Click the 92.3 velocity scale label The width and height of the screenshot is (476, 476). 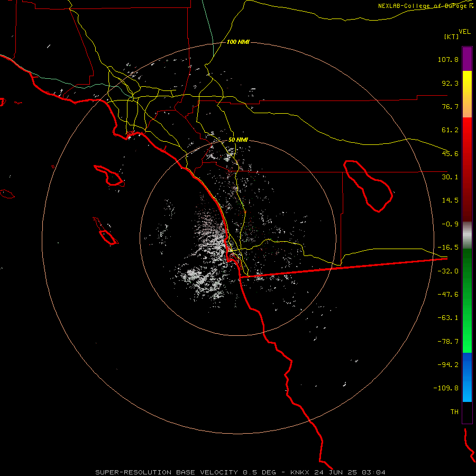tap(450, 83)
